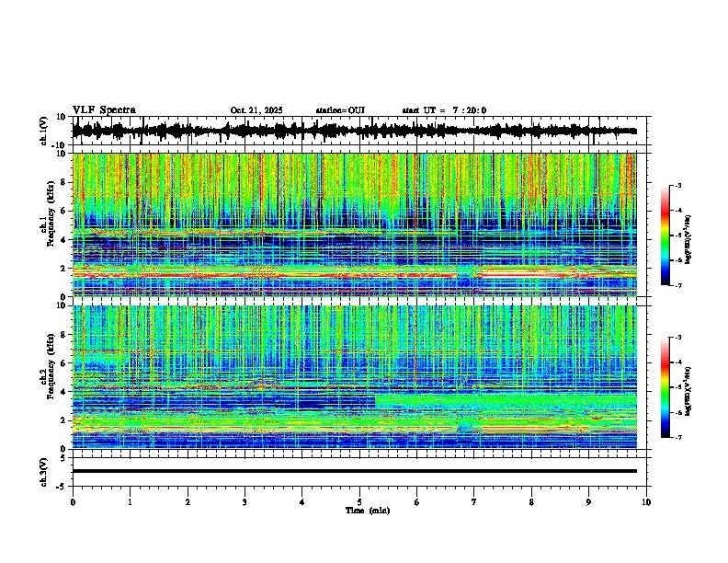728x563 pixels.
Task: Click the "ch.1(V)" waveform axis label
Action: click(44, 131)
